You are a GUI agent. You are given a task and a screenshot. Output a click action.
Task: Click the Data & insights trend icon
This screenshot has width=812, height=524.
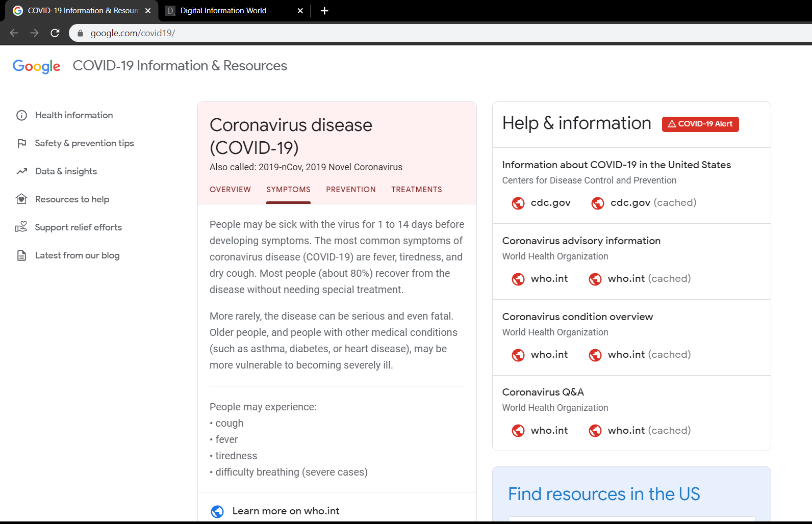point(21,171)
